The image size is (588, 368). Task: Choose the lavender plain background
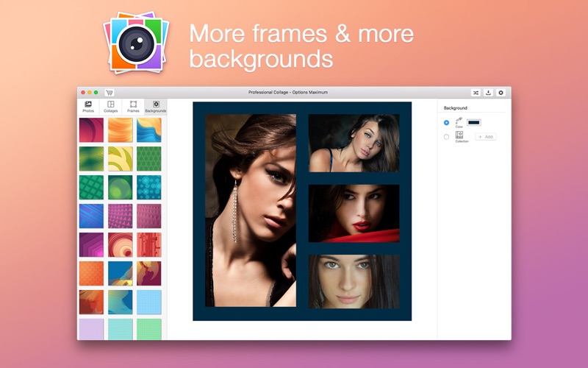[x=91, y=329]
